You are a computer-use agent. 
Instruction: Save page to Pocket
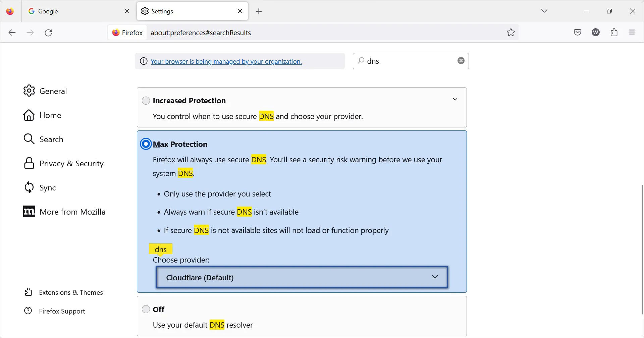578,32
